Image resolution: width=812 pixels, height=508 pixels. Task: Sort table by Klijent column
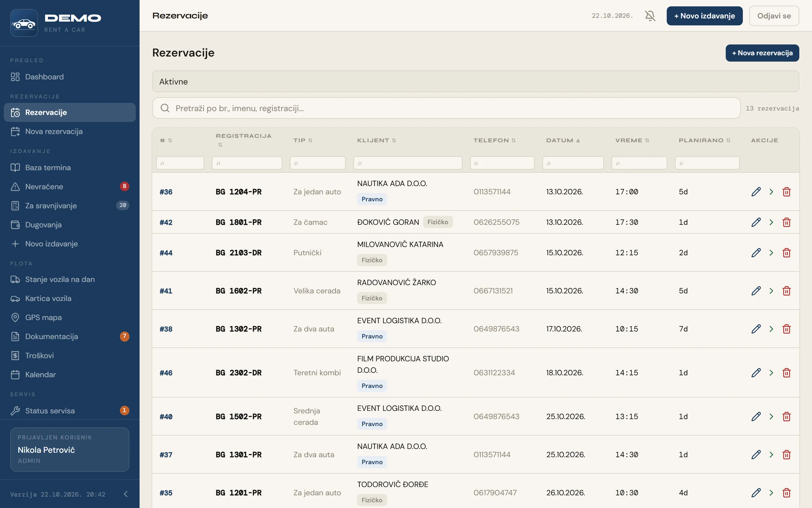377,140
